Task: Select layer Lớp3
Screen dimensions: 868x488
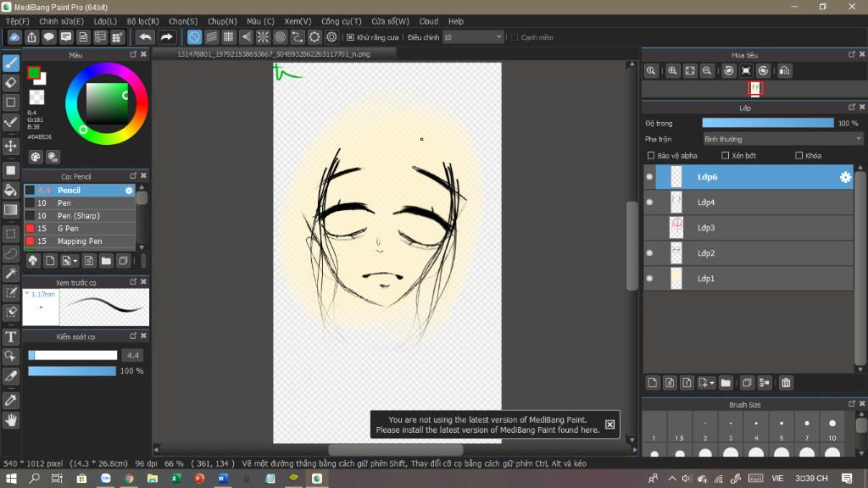Action: (748, 228)
